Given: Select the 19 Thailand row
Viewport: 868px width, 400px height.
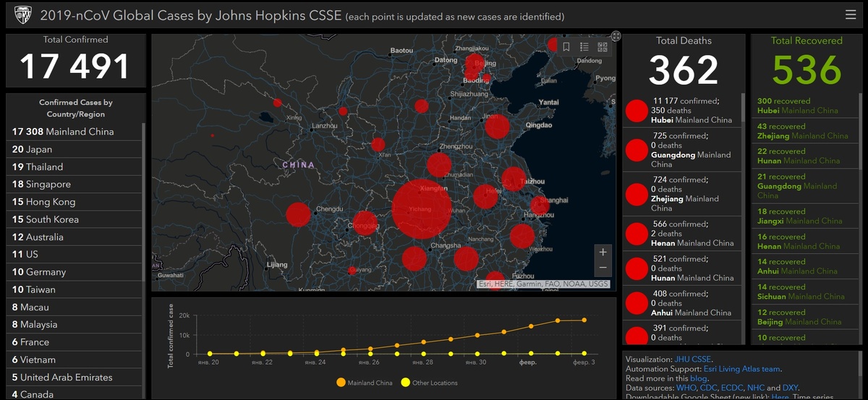Looking at the screenshot, I should click(75, 166).
